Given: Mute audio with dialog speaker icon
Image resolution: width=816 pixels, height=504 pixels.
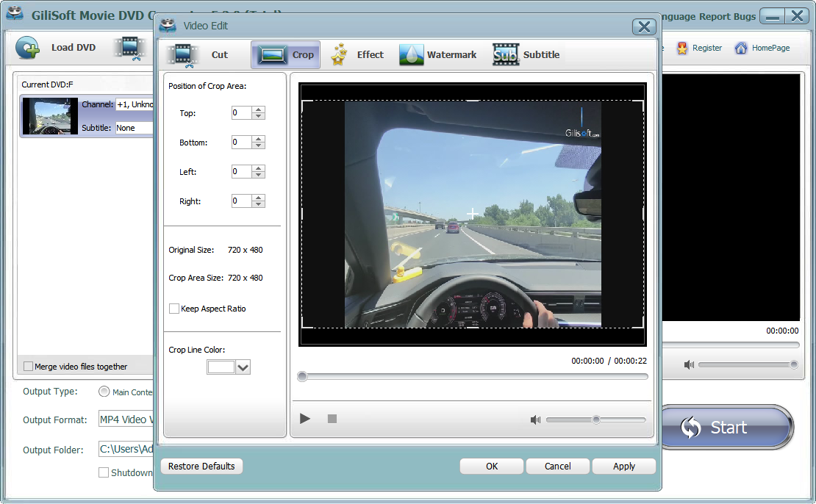Looking at the screenshot, I should point(535,420).
